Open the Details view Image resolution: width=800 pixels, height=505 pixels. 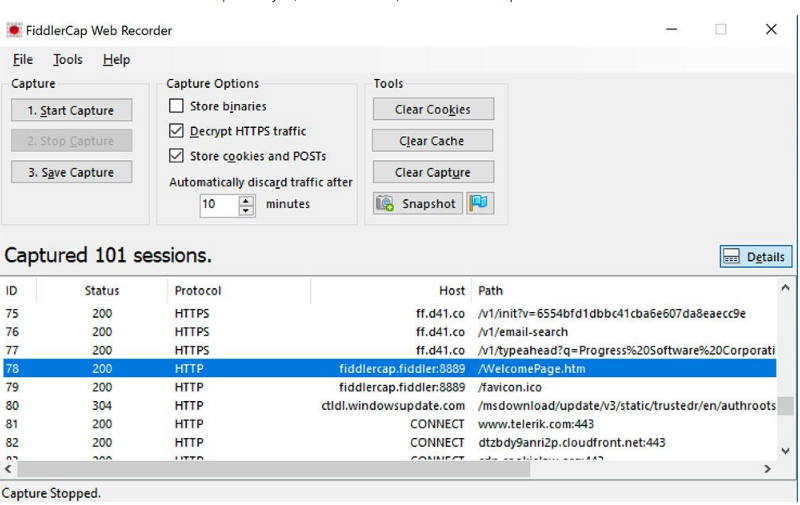[756, 257]
